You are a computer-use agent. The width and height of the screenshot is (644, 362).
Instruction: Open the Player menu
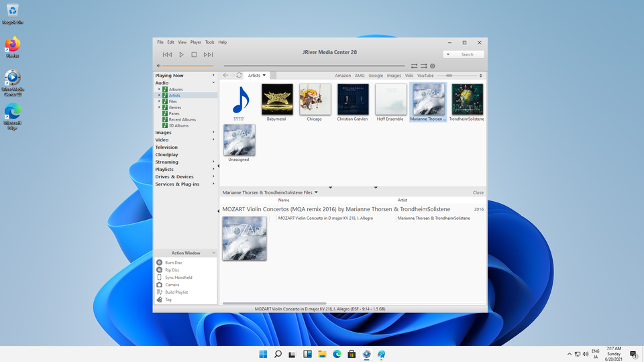195,42
